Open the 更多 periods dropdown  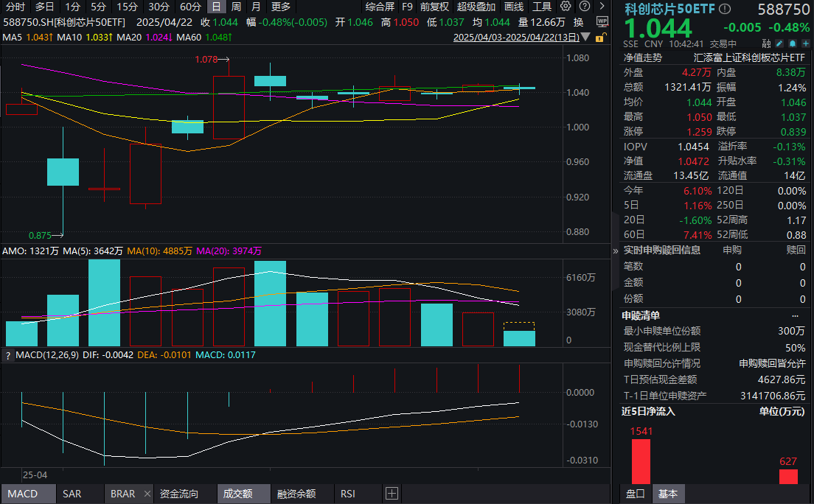(x=282, y=7)
